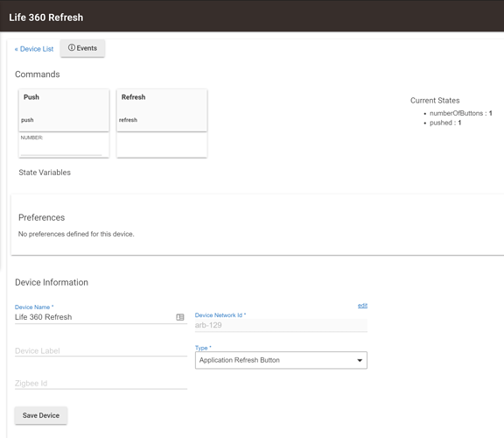Click the Life 360 Refresh page title
This screenshot has width=504, height=438.
(46, 18)
